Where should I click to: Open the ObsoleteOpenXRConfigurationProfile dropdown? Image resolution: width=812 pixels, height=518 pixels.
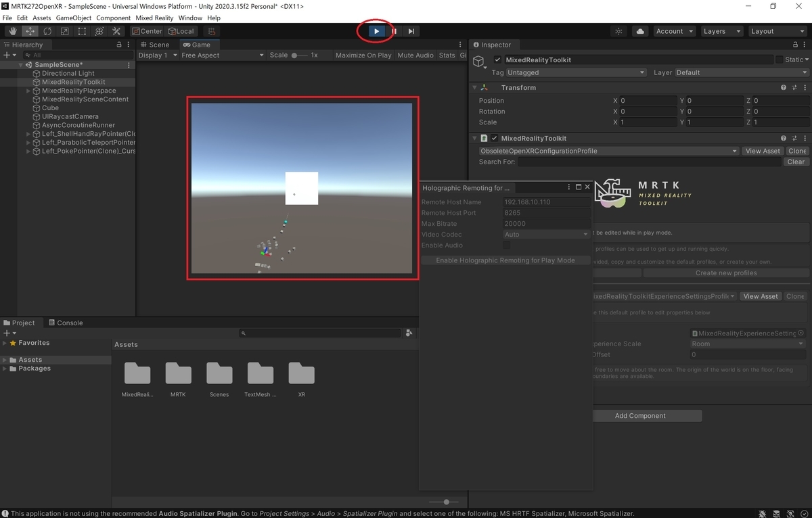click(608, 151)
